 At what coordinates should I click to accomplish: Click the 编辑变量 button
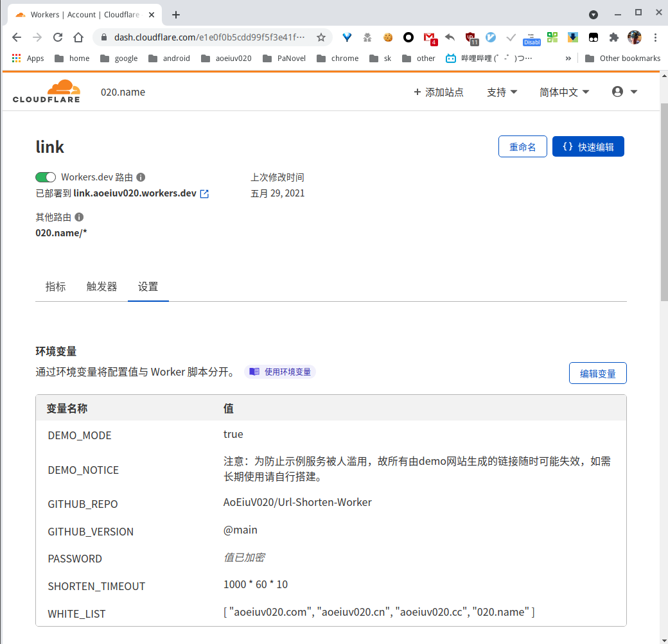[x=598, y=374]
